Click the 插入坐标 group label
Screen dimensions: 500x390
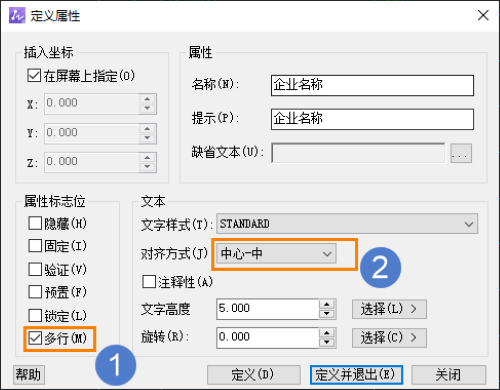48,53
